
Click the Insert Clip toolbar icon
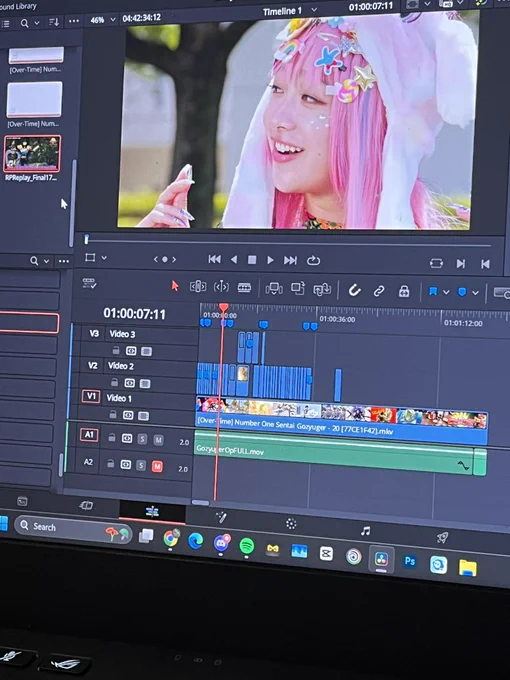point(274,288)
